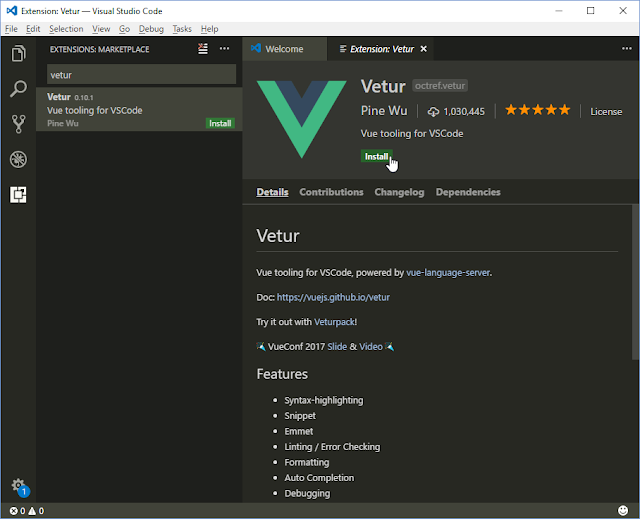Open the VueConf 2017 Video link
Viewport: 640px width, 519px height.
point(371,346)
